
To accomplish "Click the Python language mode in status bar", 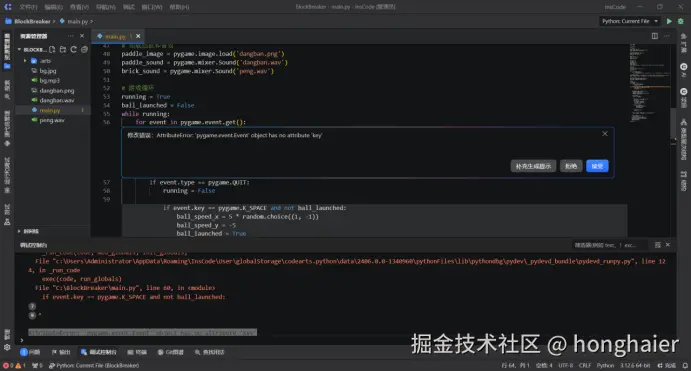I will [x=605, y=366].
